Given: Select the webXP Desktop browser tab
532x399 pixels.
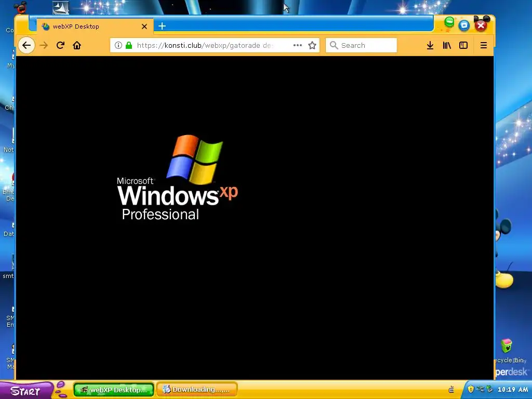Looking at the screenshot, I should tap(95, 26).
